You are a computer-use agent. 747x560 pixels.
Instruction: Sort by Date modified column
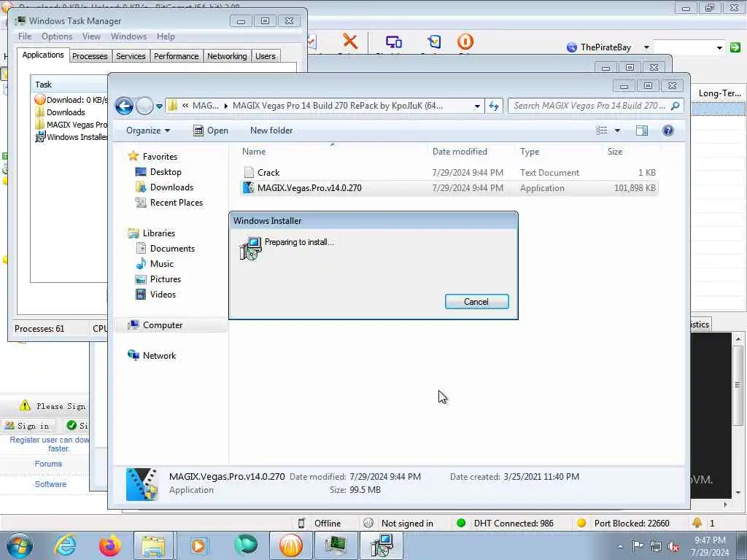[472, 152]
